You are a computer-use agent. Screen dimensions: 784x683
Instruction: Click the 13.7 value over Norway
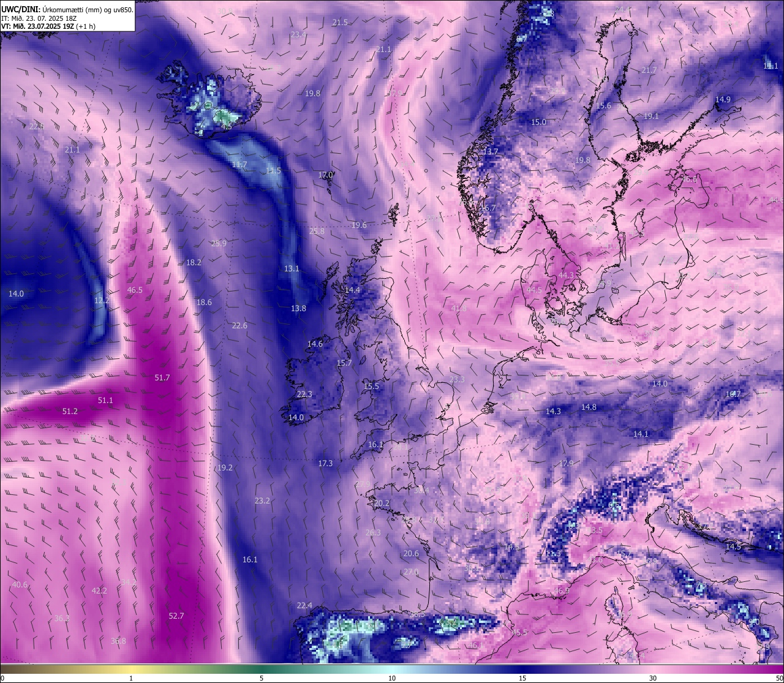pos(491,151)
